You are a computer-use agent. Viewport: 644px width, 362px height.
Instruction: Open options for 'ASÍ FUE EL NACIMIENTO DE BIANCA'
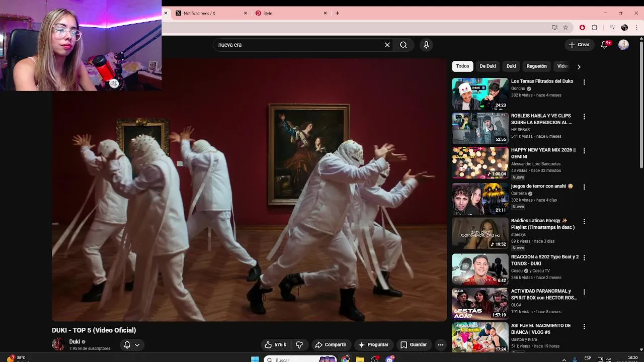click(x=584, y=326)
